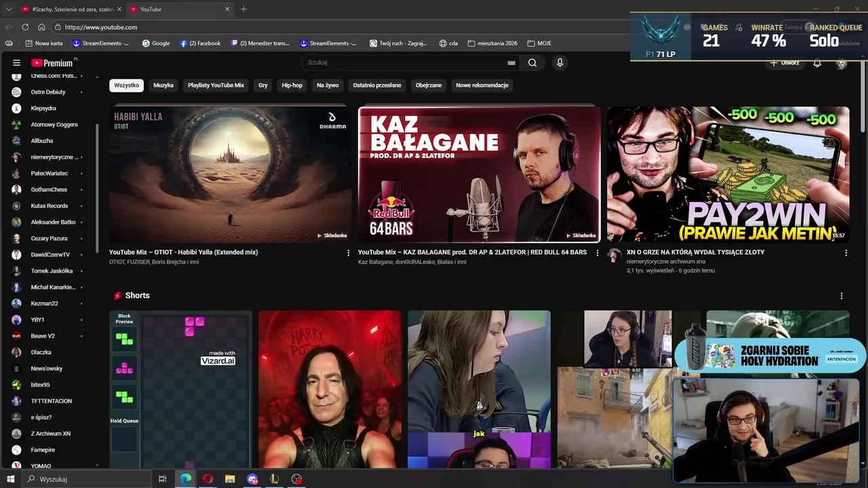Click the search magnifier button
The width and height of the screenshot is (868, 488).
pos(532,63)
